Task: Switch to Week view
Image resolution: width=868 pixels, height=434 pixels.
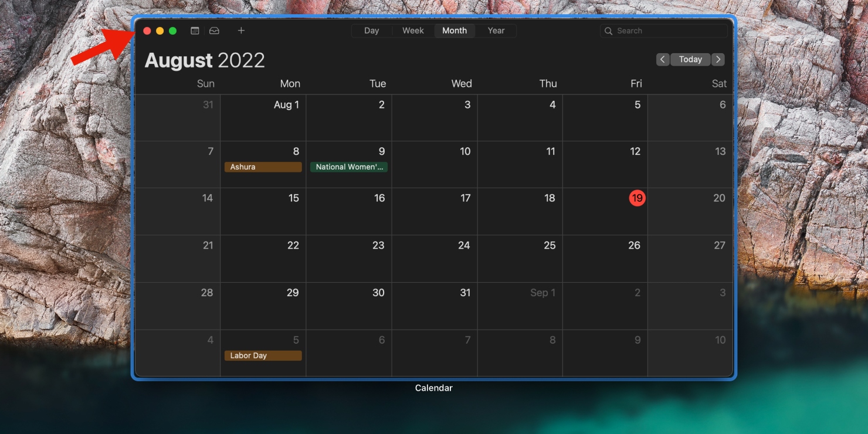Action: click(x=413, y=30)
